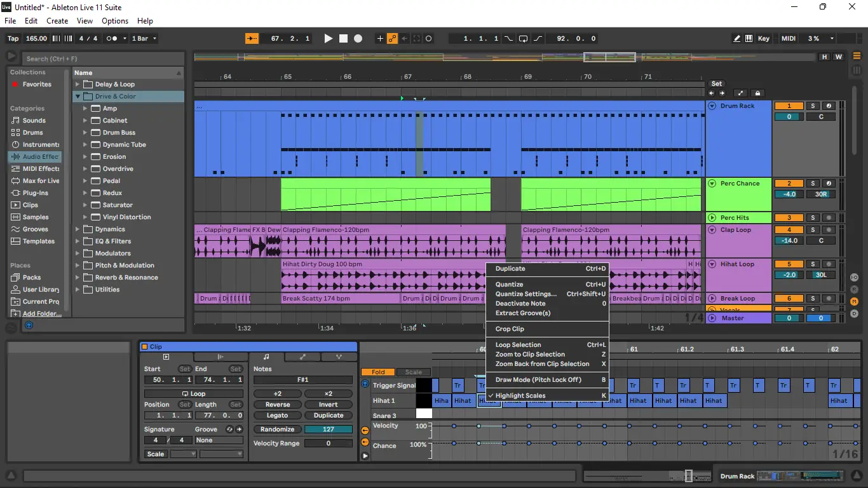Click the MIDI editor preview headphone icon
Viewport: 868px width, 488px height.
coord(365,384)
